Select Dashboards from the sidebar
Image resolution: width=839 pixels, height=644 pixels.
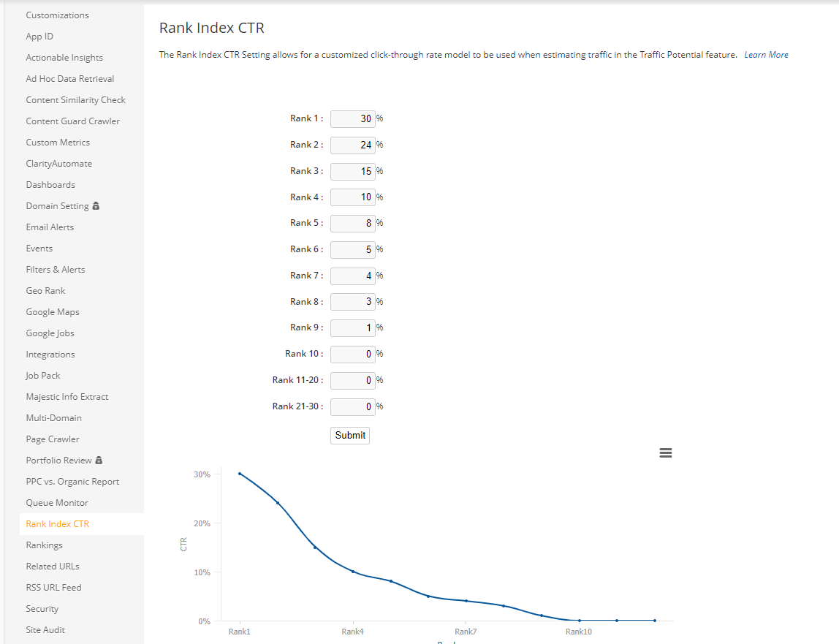pyautogui.click(x=50, y=185)
